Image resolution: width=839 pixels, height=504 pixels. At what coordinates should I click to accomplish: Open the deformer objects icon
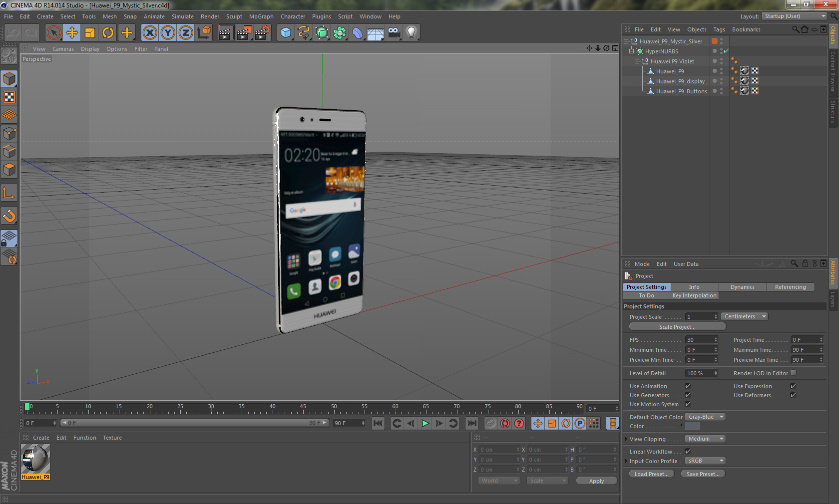pos(358,33)
